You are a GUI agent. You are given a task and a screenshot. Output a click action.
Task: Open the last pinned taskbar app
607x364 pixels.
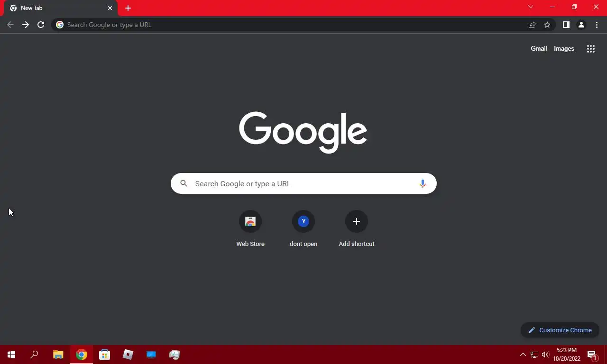(x=175, y=355)
